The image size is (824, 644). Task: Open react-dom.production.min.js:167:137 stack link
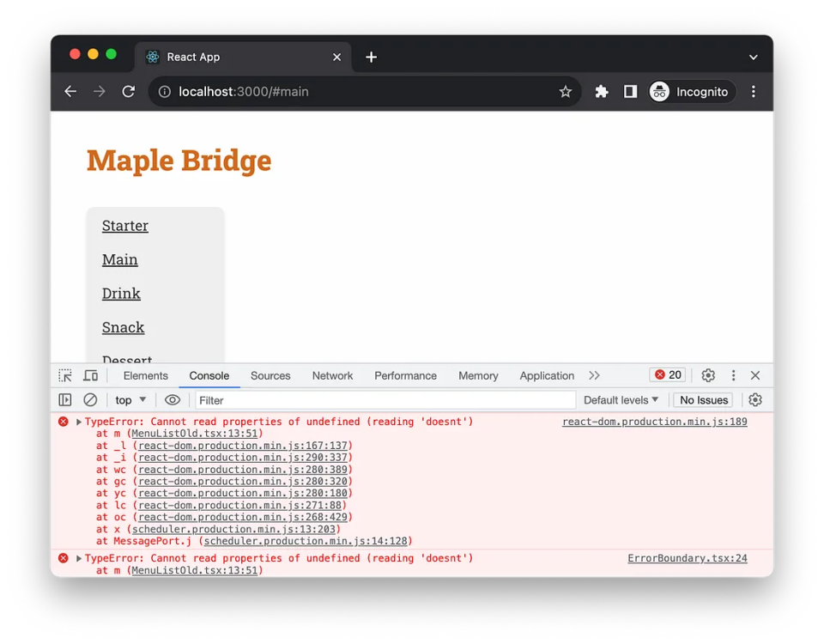(243, 446)
